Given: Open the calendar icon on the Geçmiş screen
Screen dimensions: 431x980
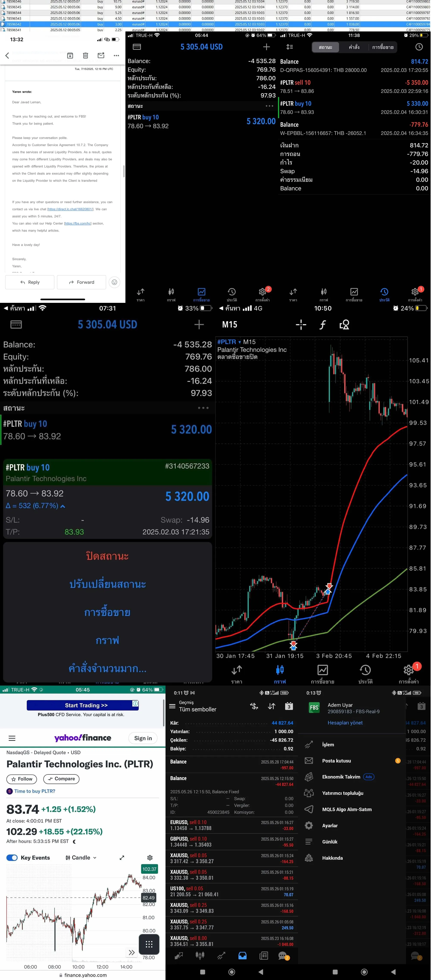Looking at the screenshot, I should [x=289, y=706].
